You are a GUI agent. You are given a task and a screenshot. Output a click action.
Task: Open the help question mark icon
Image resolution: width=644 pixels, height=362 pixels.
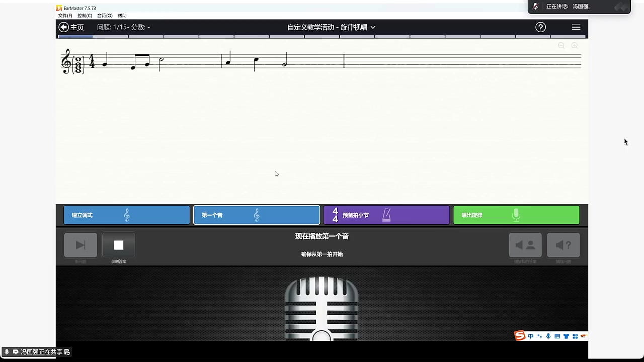click(540, 27)
